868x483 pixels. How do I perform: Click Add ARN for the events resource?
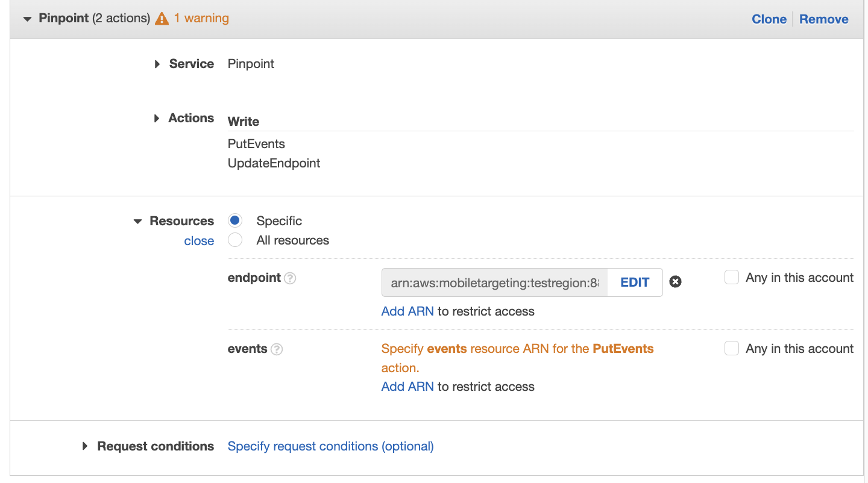click(x=407, y=386)
